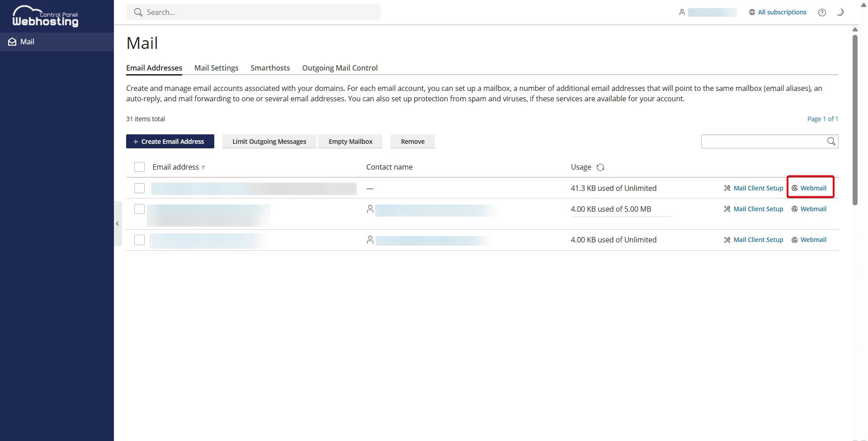Open the help question mark icon

pos(822,12)
